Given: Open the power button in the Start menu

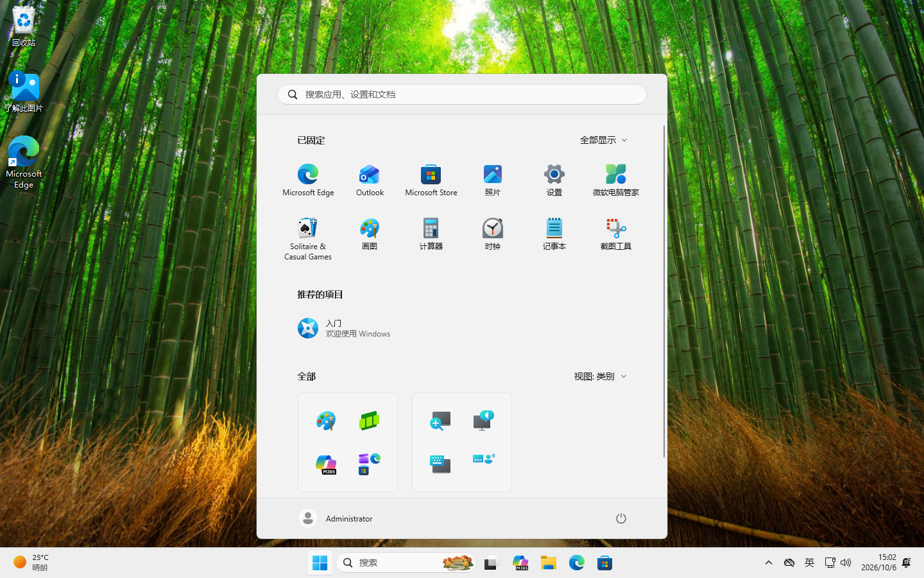Looking at the screenshot, I should coord(620,518).
